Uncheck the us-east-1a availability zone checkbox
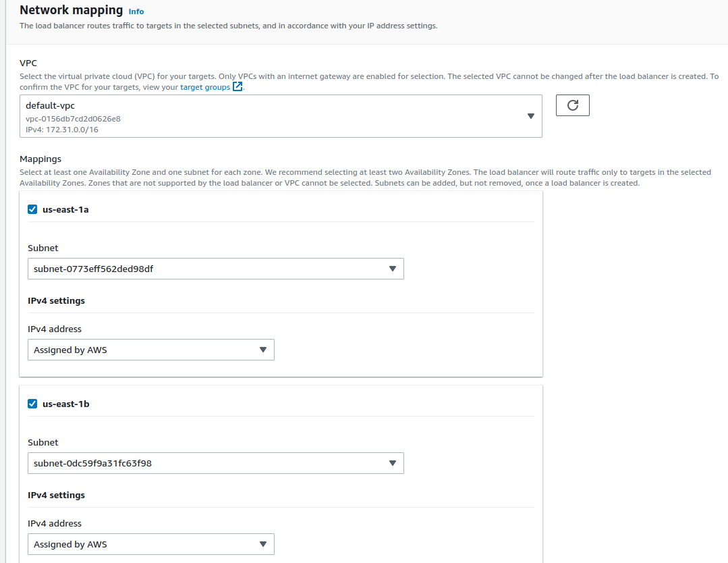The width and height of the screenshot is (728, 563). click(32, 209)
